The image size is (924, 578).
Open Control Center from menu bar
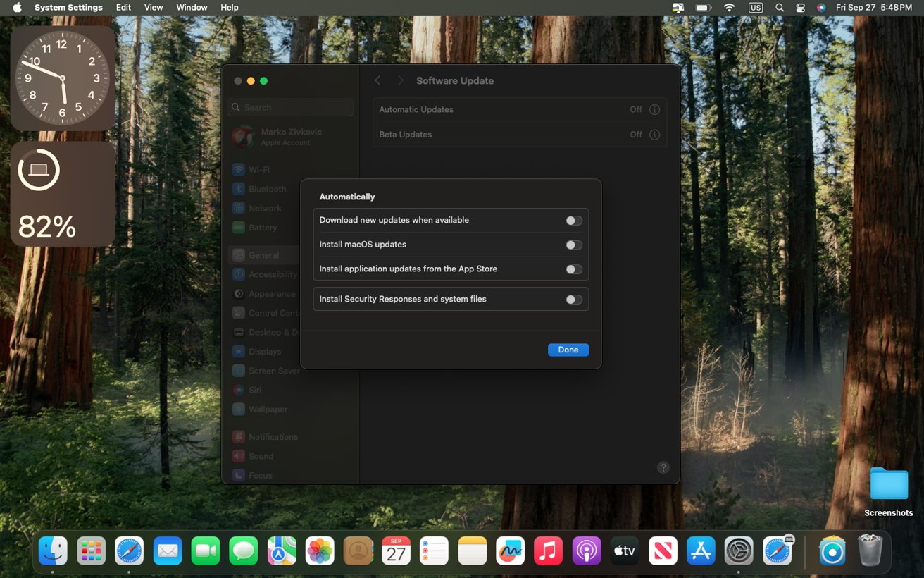click(800, 7)
